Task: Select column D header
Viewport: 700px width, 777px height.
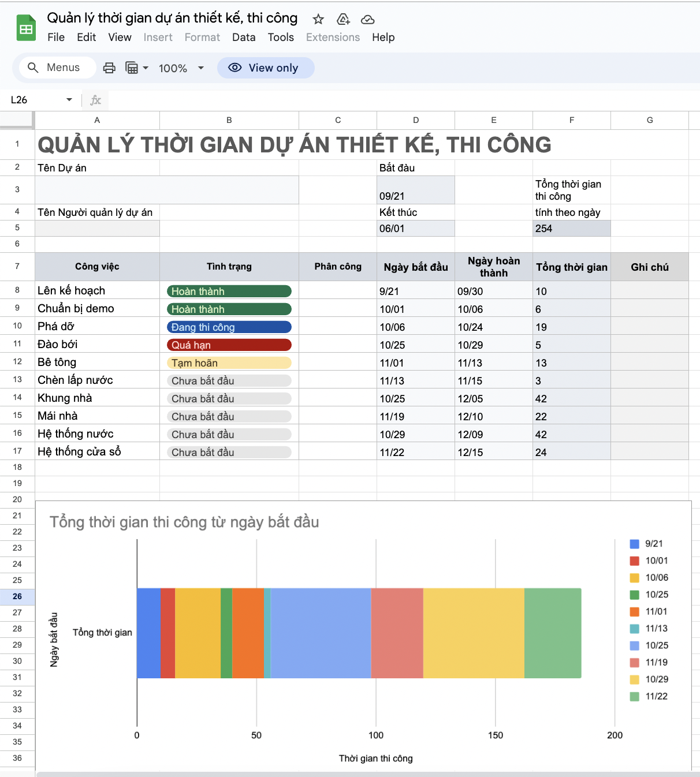Action: [416, 120]
